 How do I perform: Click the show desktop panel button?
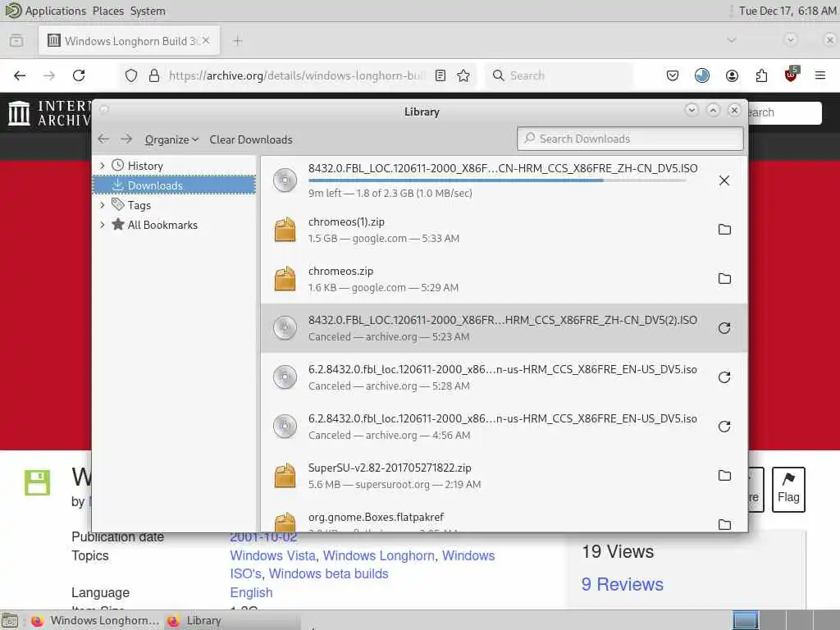(x=10, y=620)
